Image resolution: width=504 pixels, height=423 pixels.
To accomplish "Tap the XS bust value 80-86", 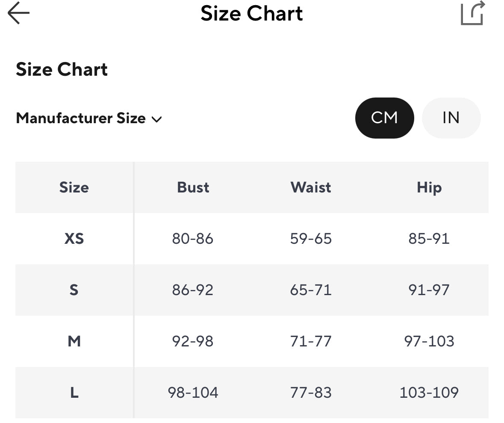I will [193, 239].
